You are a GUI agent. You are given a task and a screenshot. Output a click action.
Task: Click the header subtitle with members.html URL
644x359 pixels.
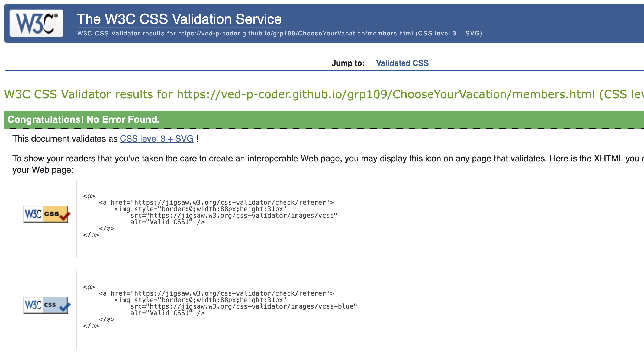coord(279,33)
